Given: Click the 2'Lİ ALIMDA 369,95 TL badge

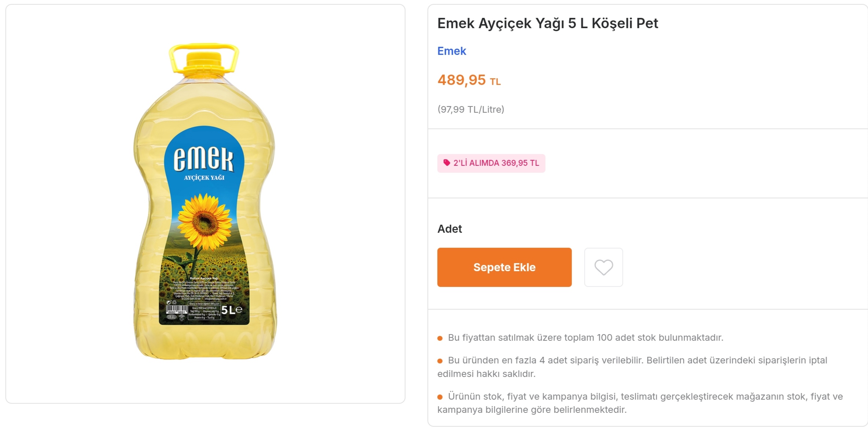Looking at the screenshot, I should pyautogui.click(x=491, y=163).
